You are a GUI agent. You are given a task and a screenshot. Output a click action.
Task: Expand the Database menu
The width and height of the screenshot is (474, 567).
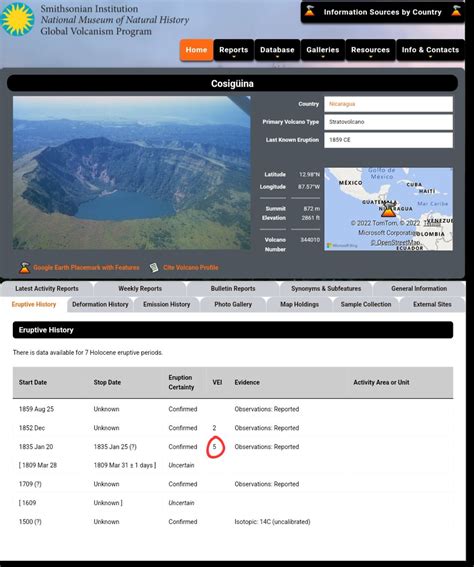point(277,50)
